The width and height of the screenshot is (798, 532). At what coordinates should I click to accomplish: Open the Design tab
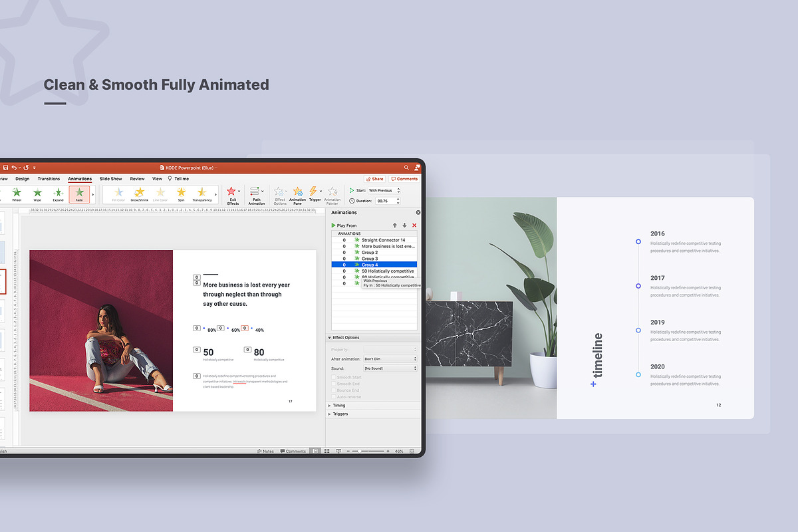tap(23, 179)
